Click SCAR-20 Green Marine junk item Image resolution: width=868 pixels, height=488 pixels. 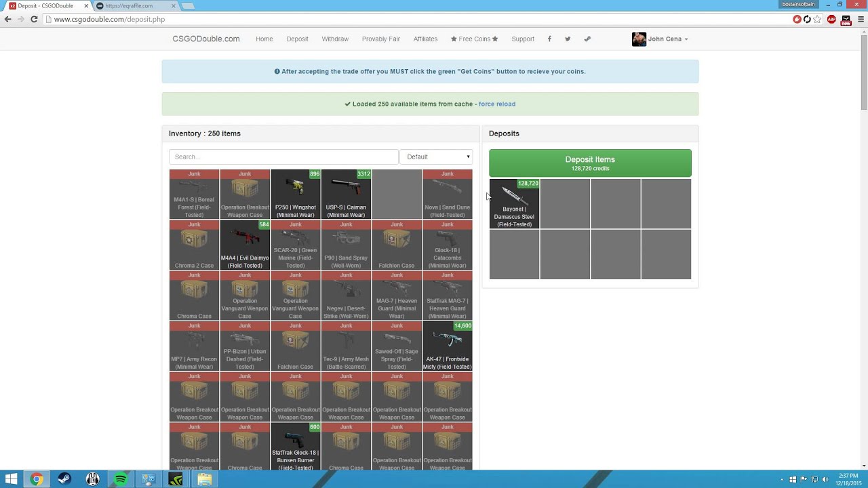click(295, 245)
